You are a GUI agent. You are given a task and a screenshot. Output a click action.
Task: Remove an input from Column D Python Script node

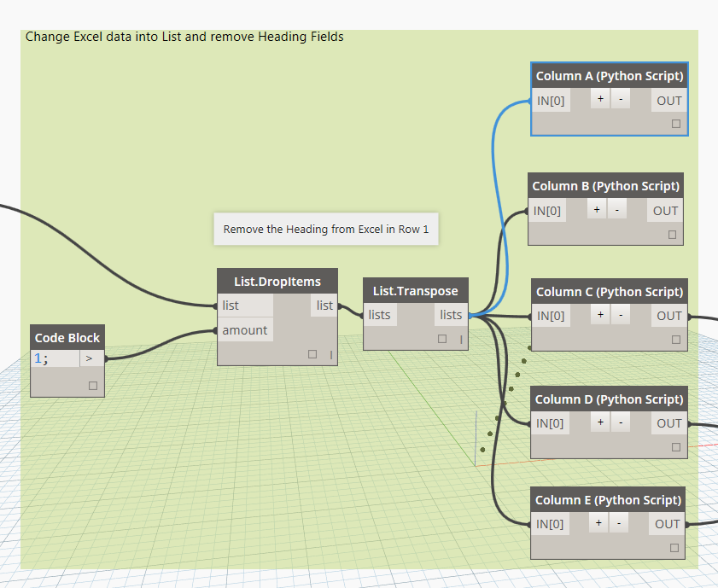[620, 422]
